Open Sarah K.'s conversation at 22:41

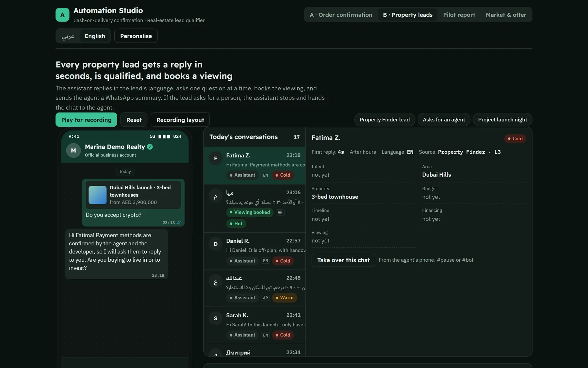254,325
